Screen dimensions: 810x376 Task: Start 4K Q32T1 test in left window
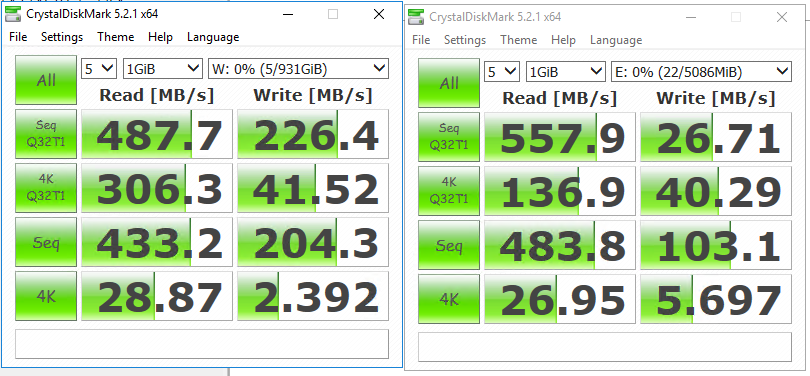(x=46, y=188)
